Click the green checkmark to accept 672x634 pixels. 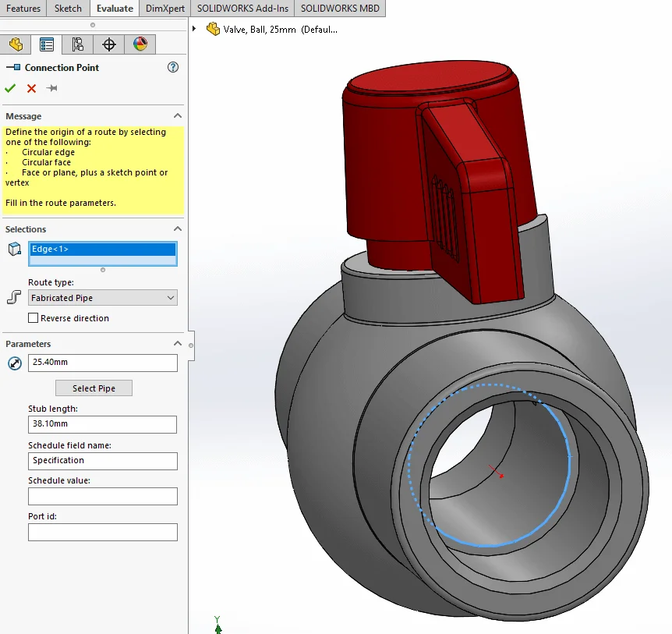coord(10,88)
